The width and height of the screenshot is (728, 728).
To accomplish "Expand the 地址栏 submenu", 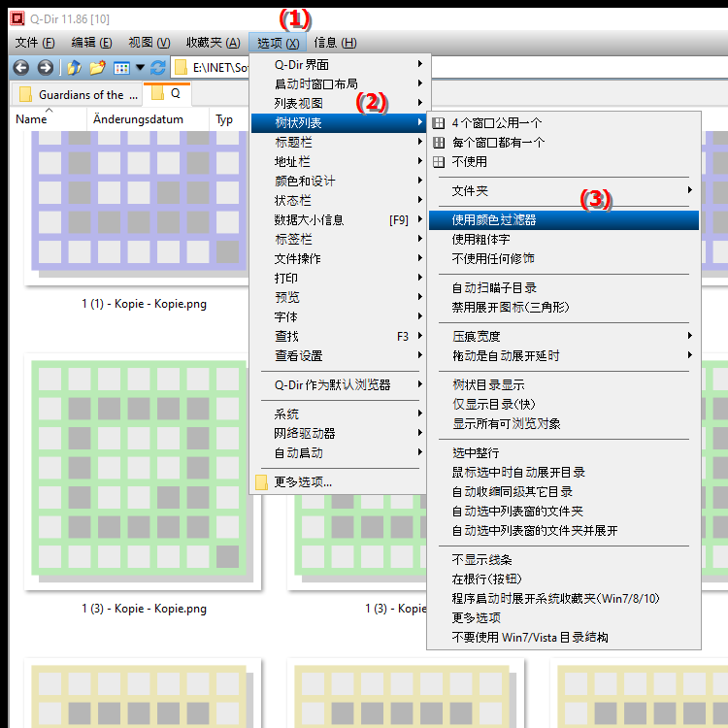I will click(339, 161).
